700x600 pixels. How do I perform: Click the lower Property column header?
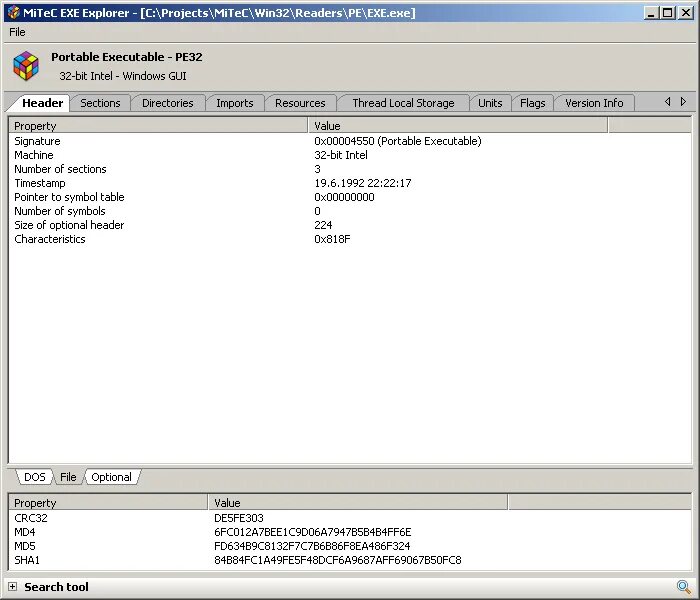(x=108, y=503)
